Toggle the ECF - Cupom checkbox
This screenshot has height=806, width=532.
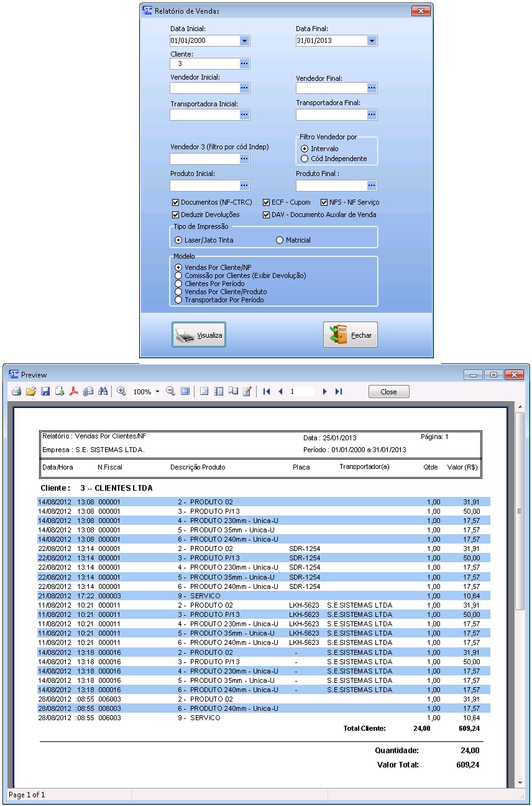click(267, 202)
